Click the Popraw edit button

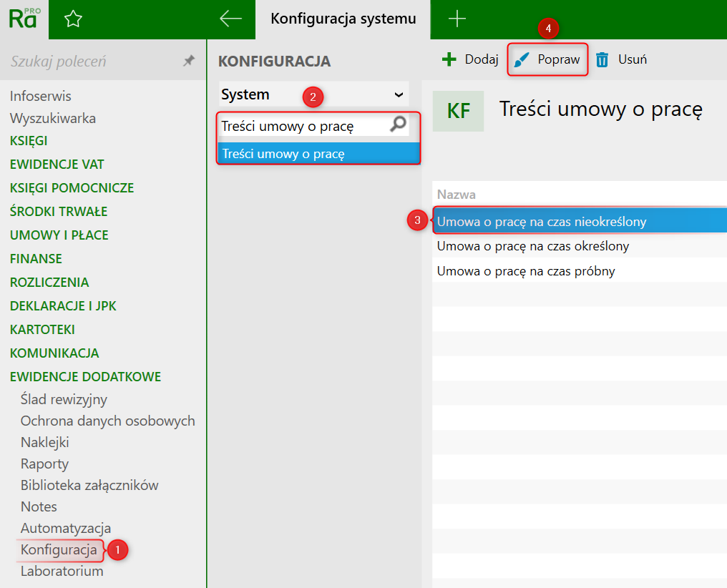(x=547, y=59)
